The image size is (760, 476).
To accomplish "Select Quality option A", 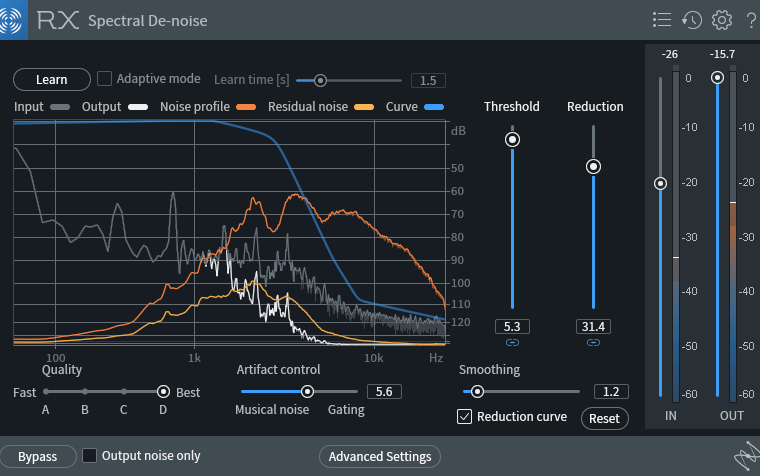I will coord(46,392).
